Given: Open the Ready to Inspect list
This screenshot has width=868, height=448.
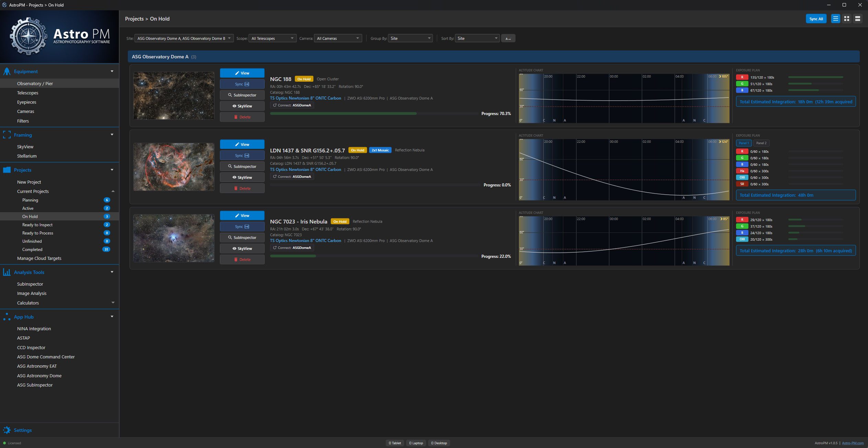Looking at the screenshot, I should (x=37, y=225).
